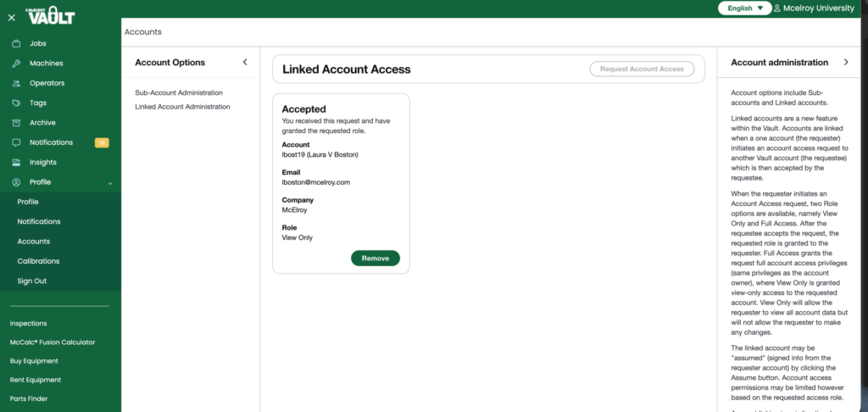Click the View Only role value
This screenshot has height=412, width=868.
(x=298, y=237)
